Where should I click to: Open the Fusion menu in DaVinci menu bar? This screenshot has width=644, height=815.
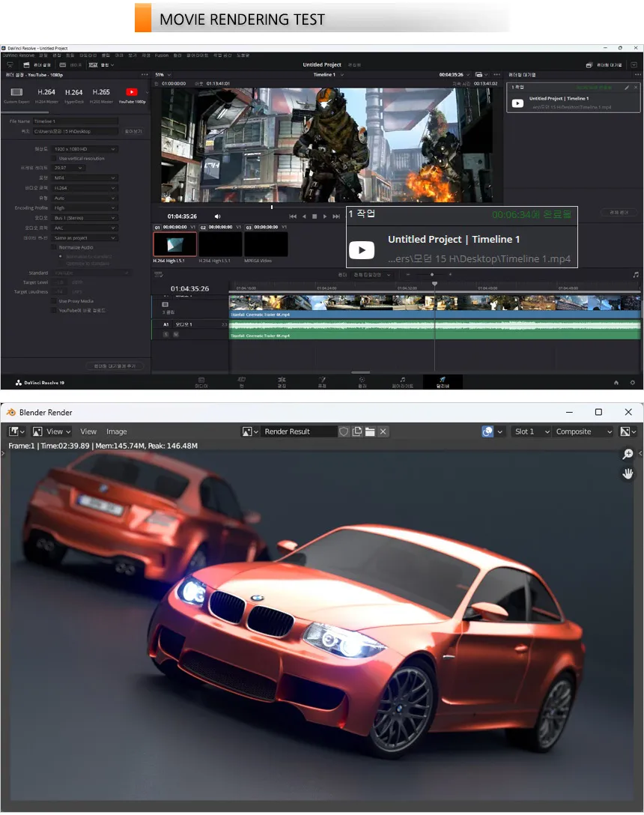[162, 55]
